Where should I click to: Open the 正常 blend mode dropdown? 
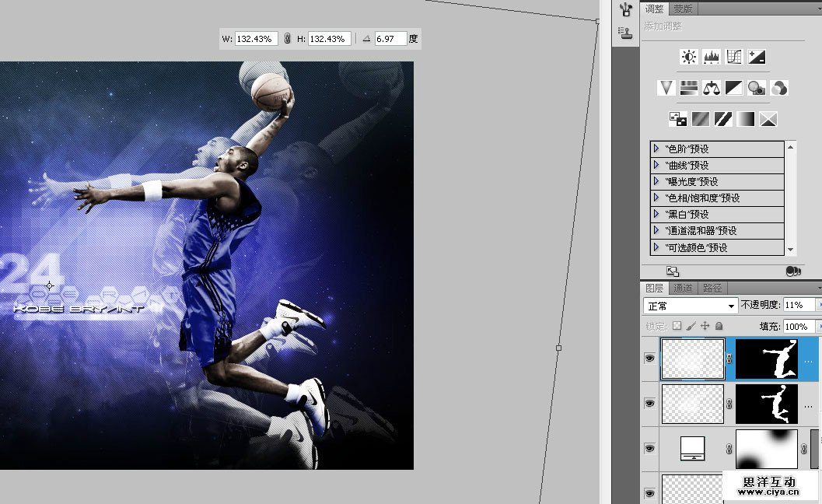coord(691,306)
